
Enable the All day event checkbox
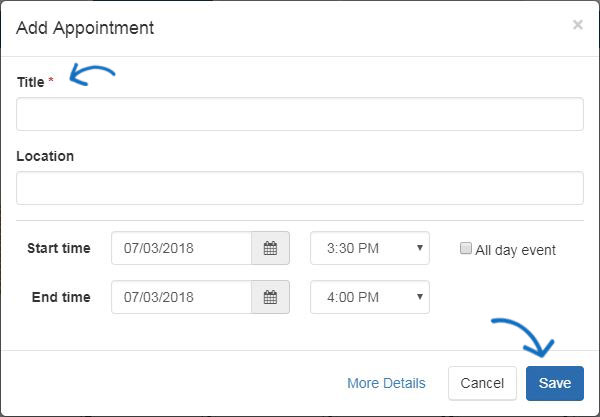(465, 248)
